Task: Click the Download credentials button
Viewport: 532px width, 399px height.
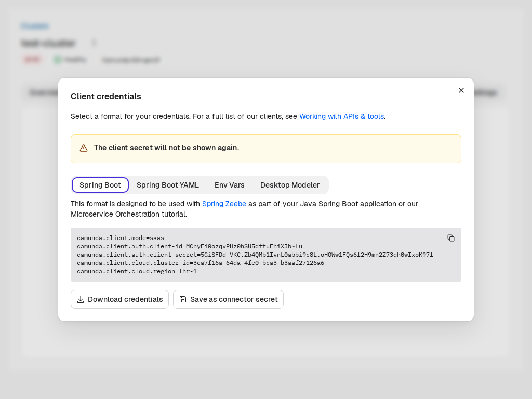Action: pos(120,299)
